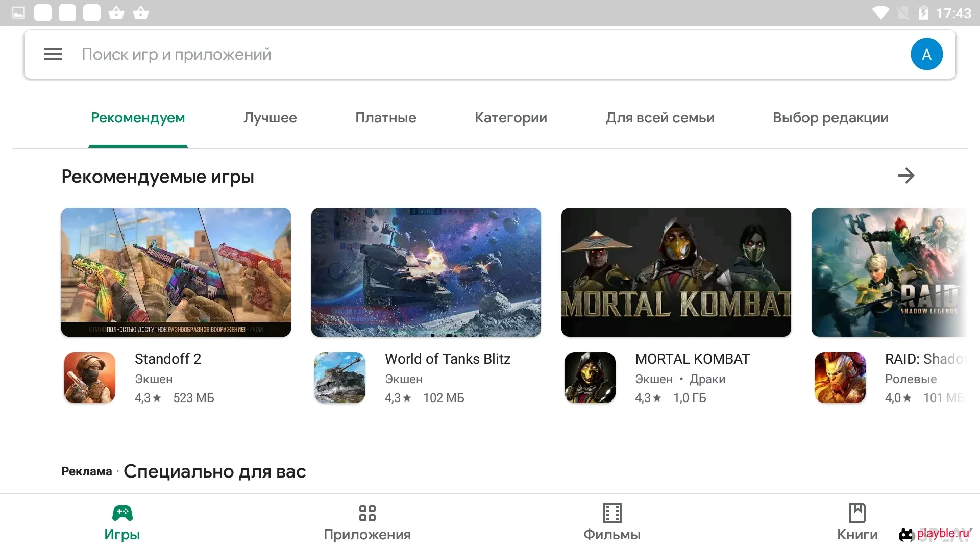Tap the image notification icon in status bar
This screenshot has height=551, width=980.
18,13
